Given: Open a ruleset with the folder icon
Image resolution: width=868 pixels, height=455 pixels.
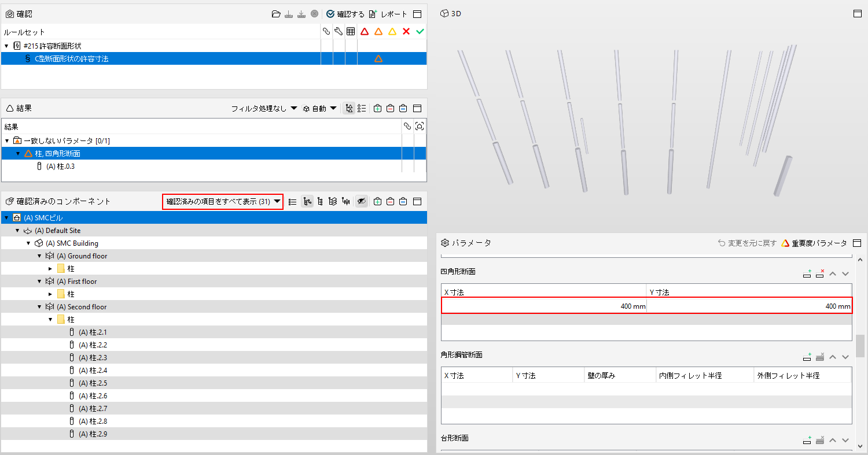Looking at the screenshot, I should point(277,14).
